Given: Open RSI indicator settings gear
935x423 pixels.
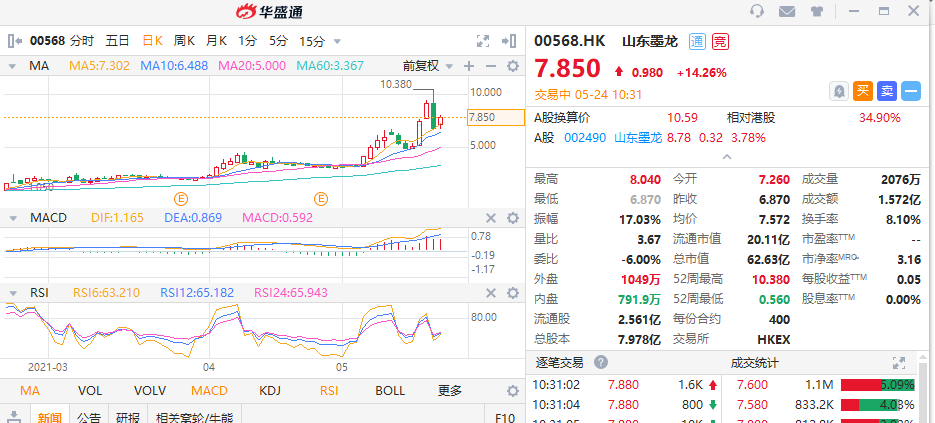Looking at the screenshot, I should click(512, 293).
